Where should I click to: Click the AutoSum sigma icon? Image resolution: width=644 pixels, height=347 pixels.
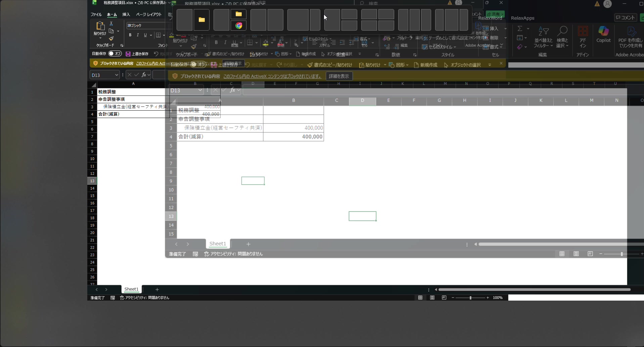pyautogui.click(x=520, y=29)
